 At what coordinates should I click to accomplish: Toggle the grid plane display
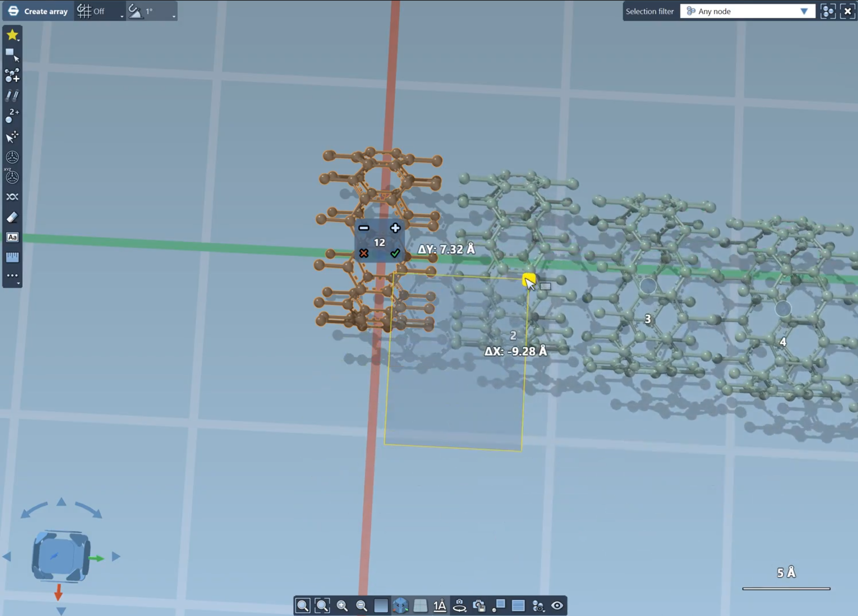pyautogui.click(x=420, y=605)
